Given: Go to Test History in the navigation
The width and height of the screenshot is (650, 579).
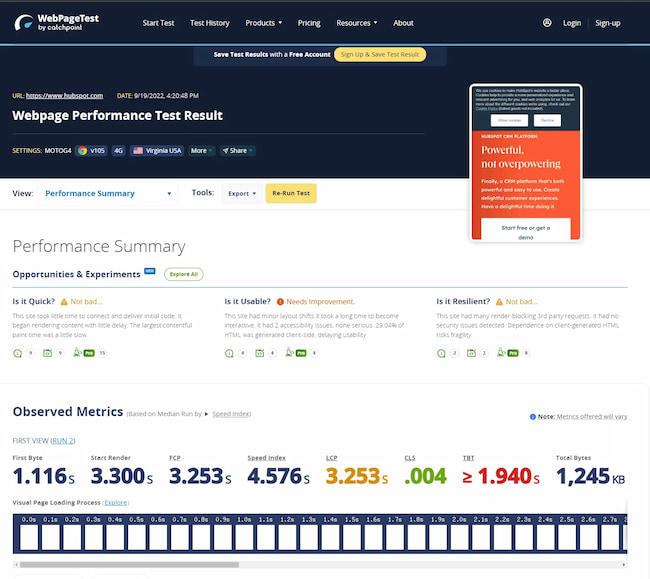Looking at the screenshot, I should click(209, 23).
